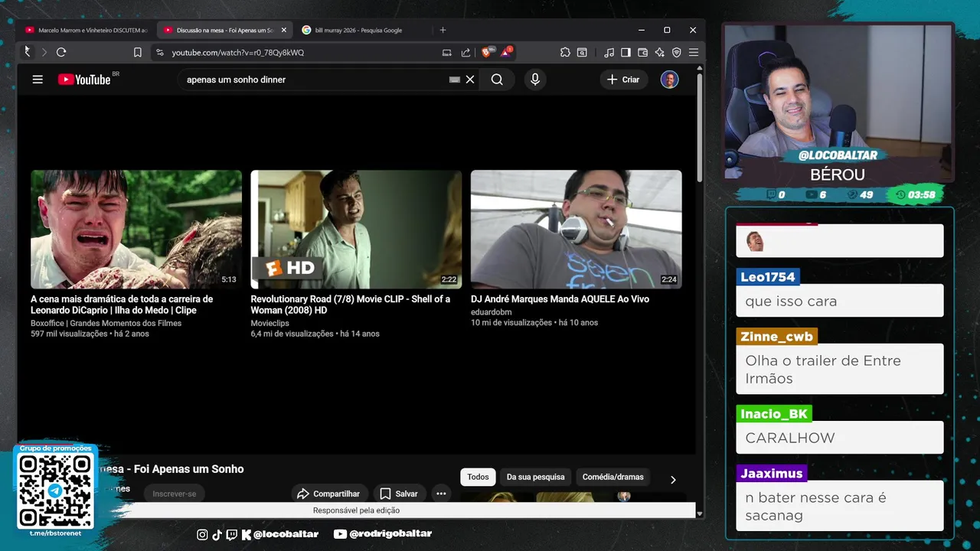Click the browser back arrow
This screenshot has height=551, width=980.
pos(28,52)
